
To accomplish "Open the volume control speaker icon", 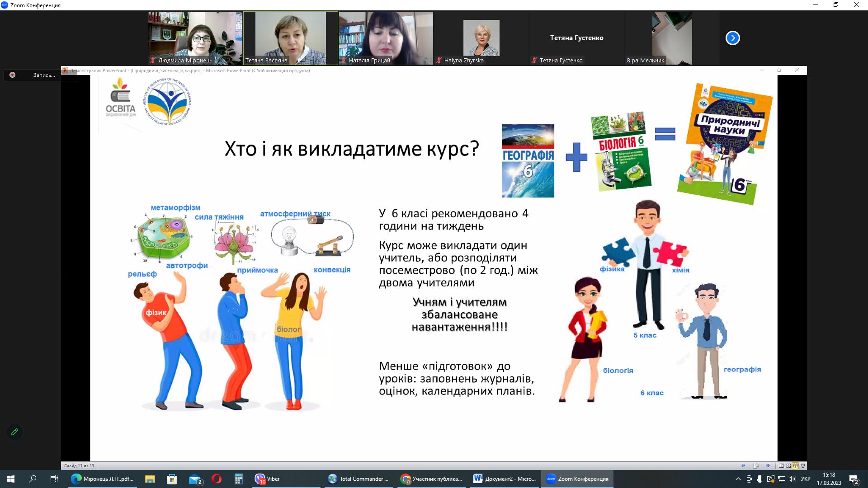I will (792, 479).
